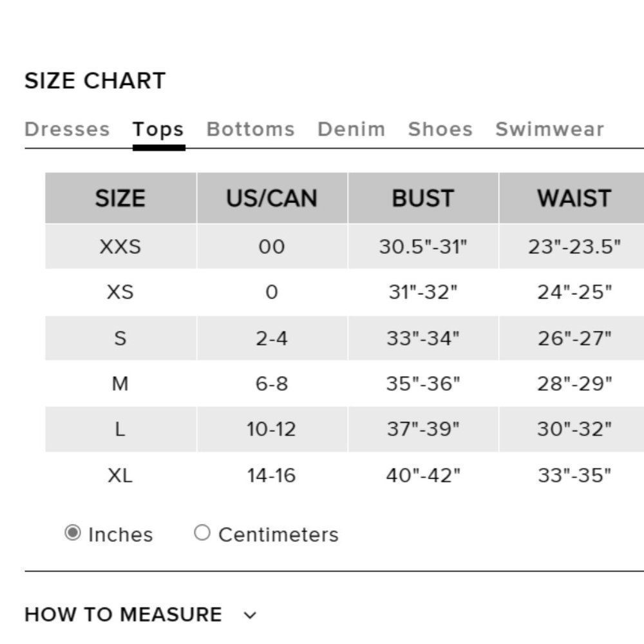Image resolution: width=644 pixels, height=644 pixels.
Task: Click the 10-12 US/CAN cell for size L
Action: coord(272,430)
